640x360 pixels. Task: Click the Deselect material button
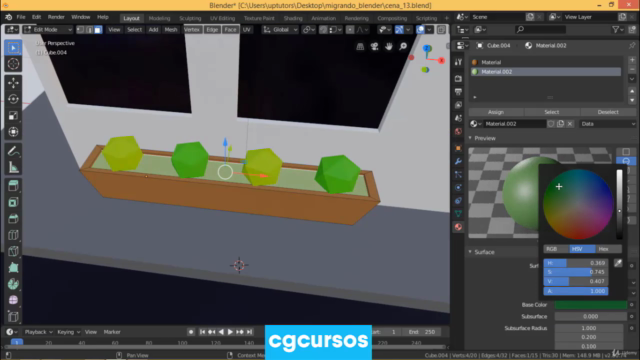pos(608,112)
